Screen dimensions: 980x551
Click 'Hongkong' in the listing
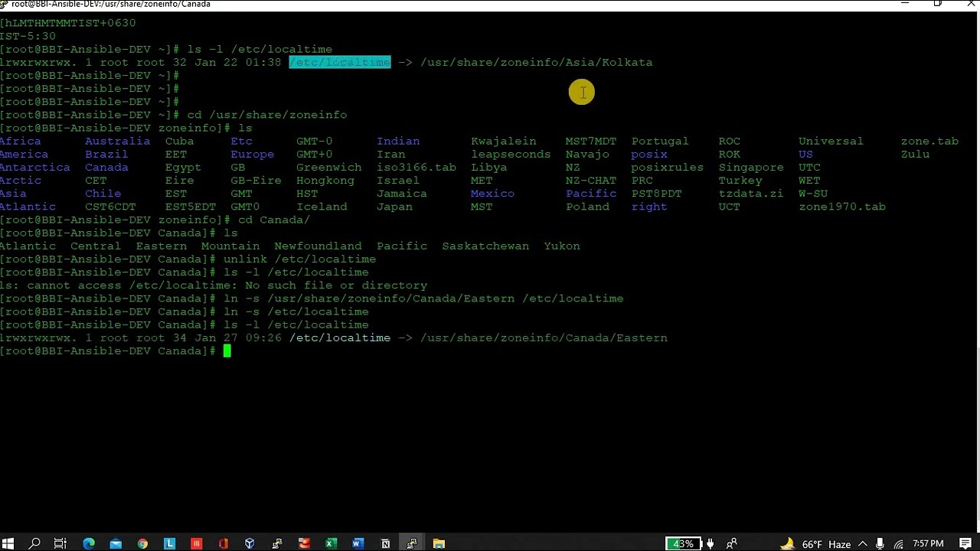(x=325, y=180)
